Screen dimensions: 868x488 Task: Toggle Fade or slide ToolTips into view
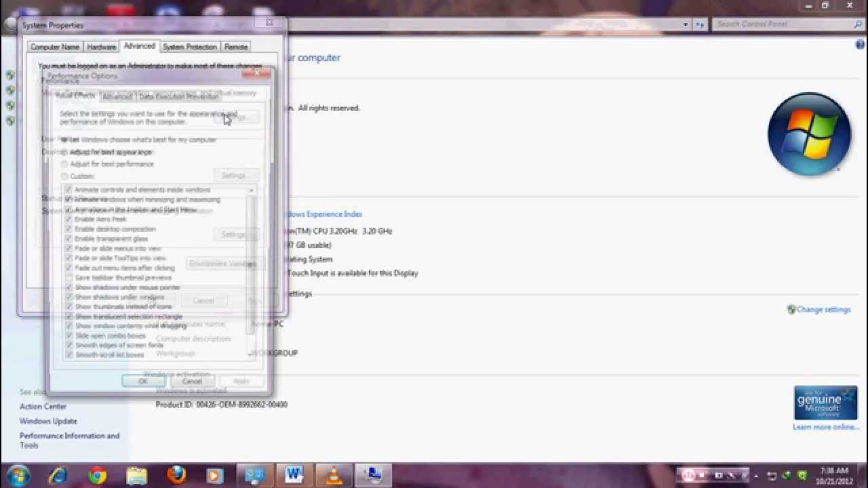68,258
